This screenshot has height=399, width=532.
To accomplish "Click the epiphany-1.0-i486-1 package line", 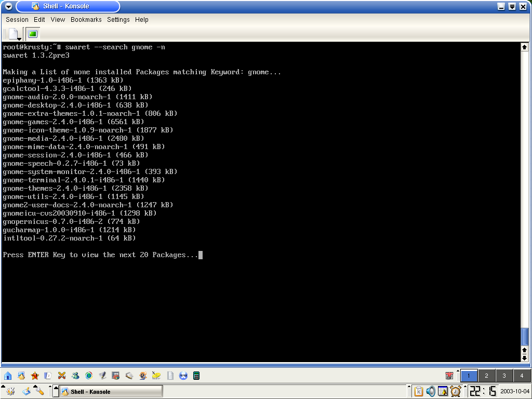I will pyautogui.click(x=63, y=80).
